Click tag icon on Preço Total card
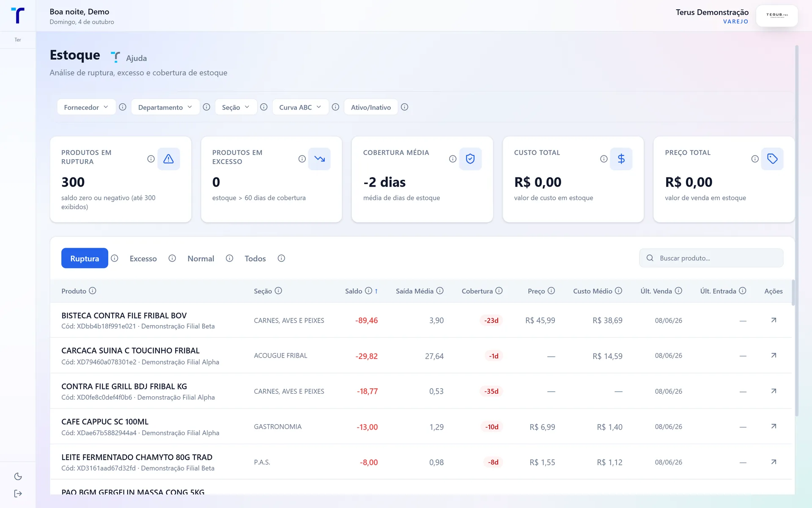This screenshot has width=812, height=508. click(772, 159)
